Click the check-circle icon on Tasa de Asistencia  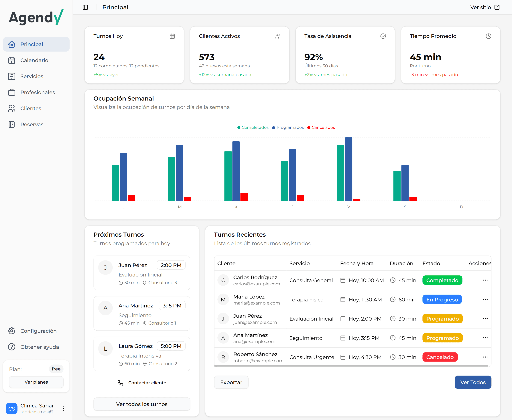click(383, 36)
